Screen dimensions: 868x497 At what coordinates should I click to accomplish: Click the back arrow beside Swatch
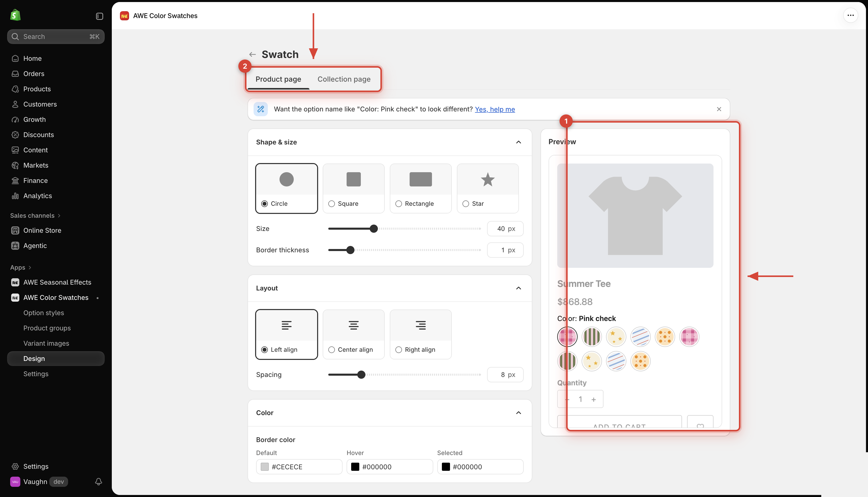[252, 54]
